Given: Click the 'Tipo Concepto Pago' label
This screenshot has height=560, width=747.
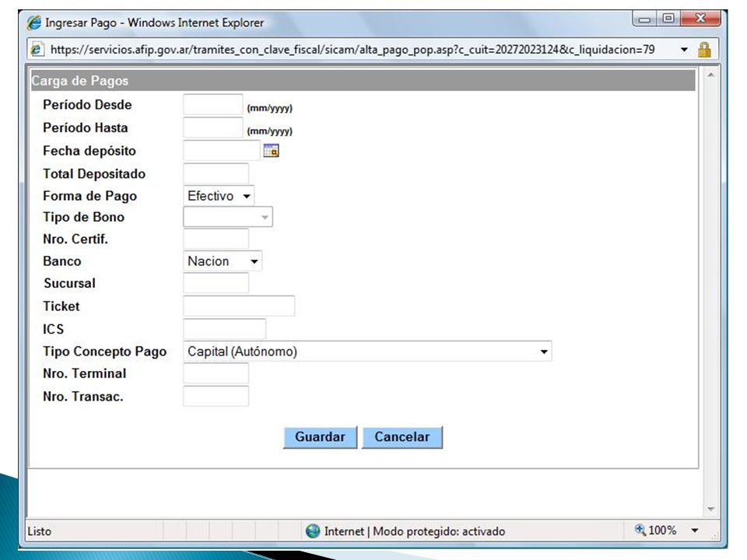Looking at the screenshot, I should pyautogui.click(x=105, y=352).
